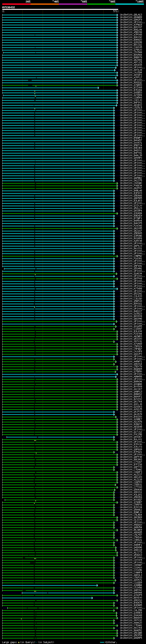This screenshot has height=644, width=146.
Task: Select hit label UniRef100_B9GY92
Action: [131, 37]
